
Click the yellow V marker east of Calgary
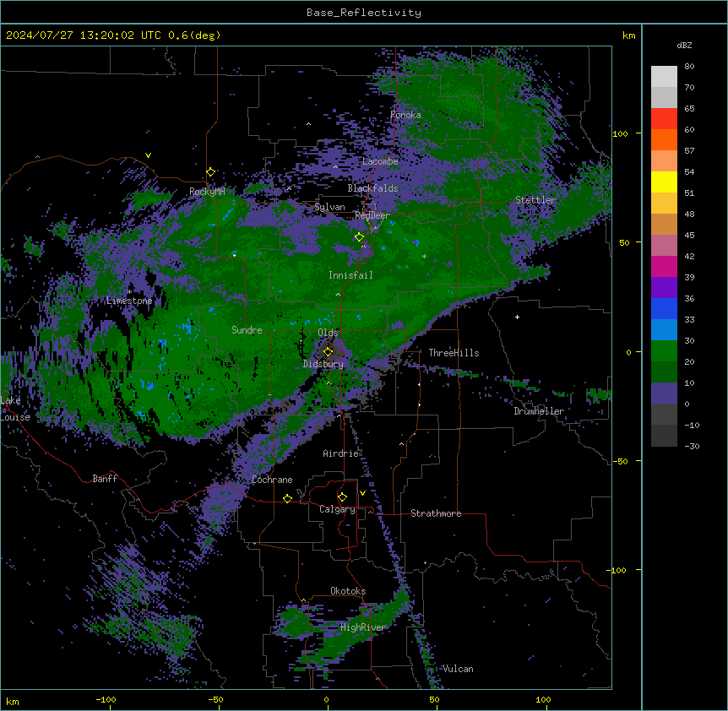pyautogui.click(x=362, y=493)
